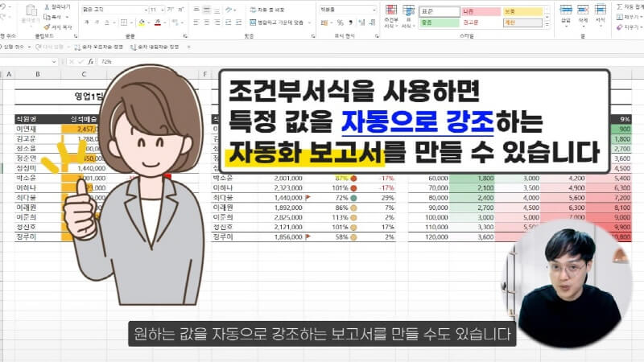644x362 pixels.
Task: Apply the 표준 (Normal) cell style
Action: pos(439,11)
